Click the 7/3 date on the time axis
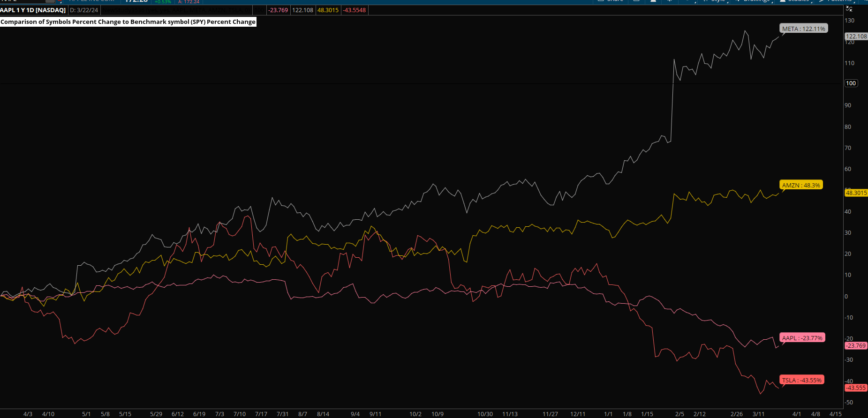The image size is (868, 418). (x=219, y=414)
